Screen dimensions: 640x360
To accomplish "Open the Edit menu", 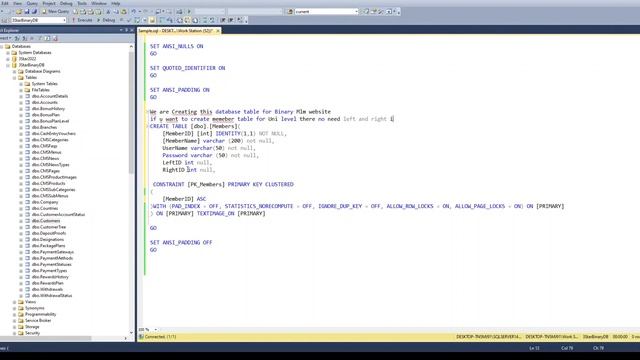I will point(5,3).
